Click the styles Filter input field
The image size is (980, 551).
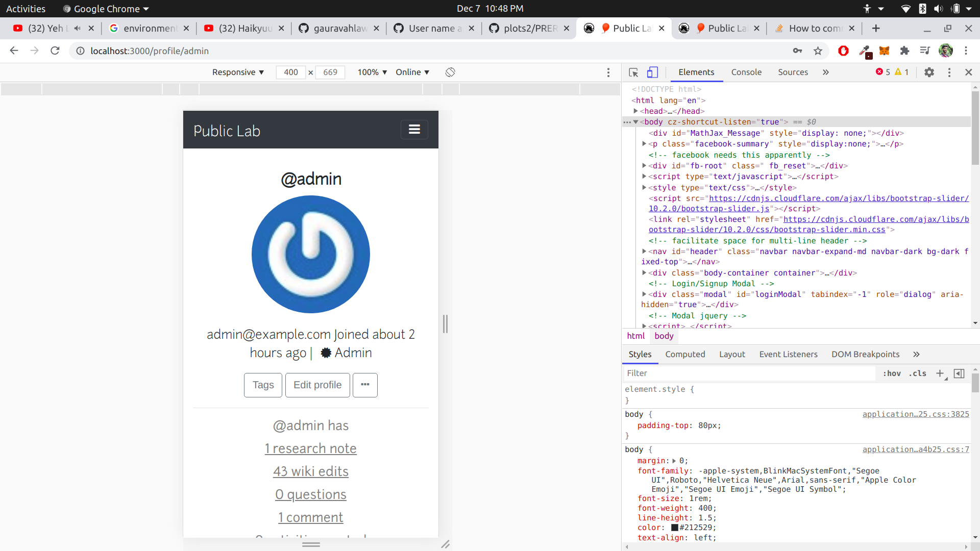748,373
